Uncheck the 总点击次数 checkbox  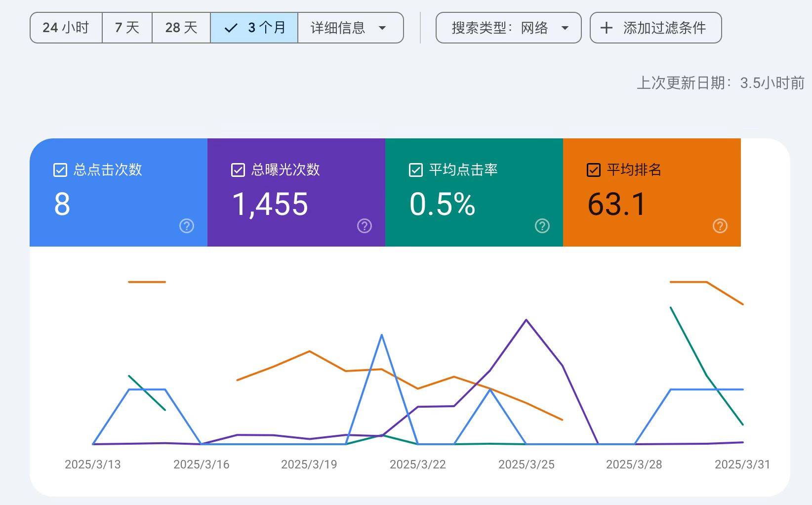(x=60, y=170)
